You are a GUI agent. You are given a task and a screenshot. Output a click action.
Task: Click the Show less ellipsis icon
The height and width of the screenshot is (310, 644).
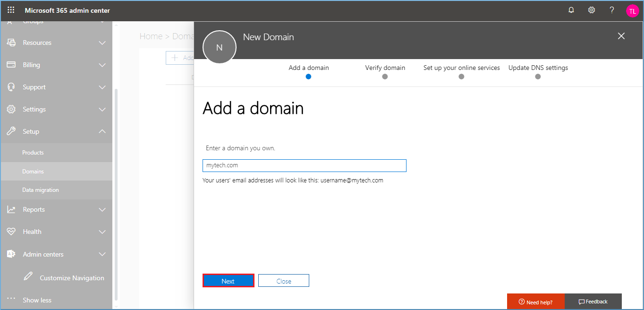[11, 299]
